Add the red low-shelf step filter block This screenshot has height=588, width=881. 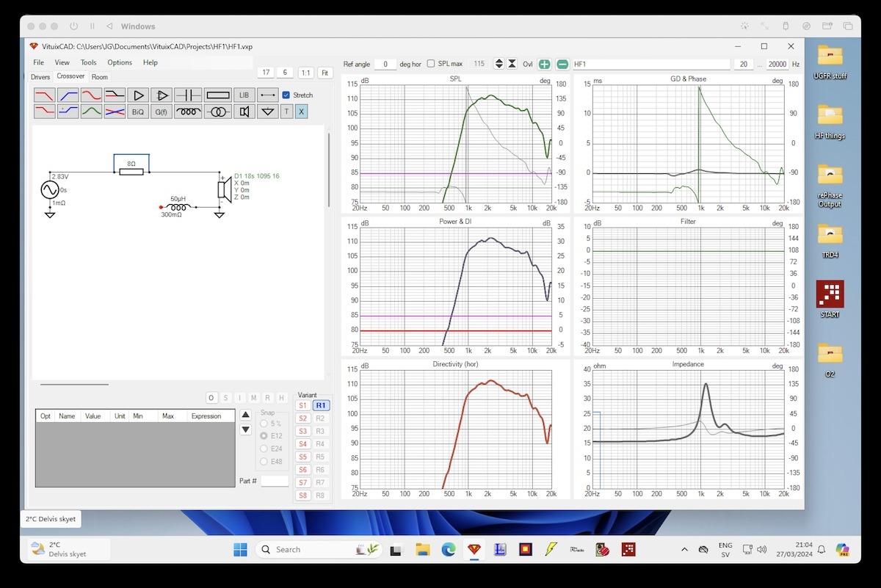click(x=45, y=112)
